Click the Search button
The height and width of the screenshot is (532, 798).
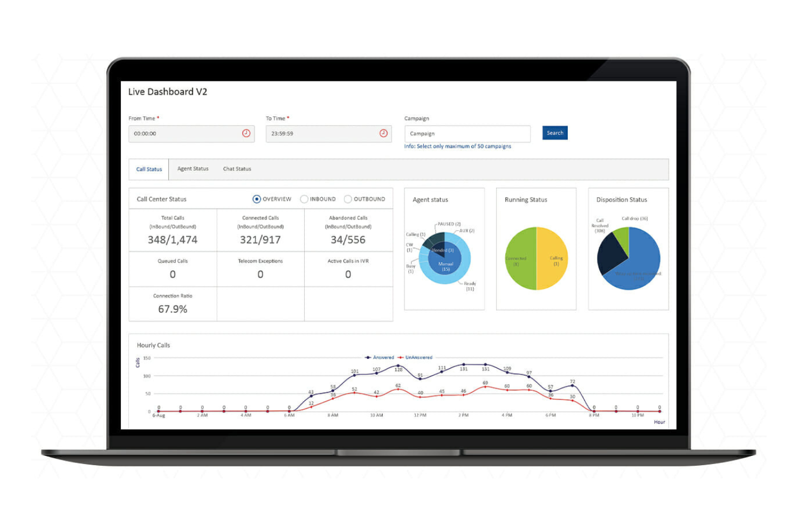click(554, 133)
